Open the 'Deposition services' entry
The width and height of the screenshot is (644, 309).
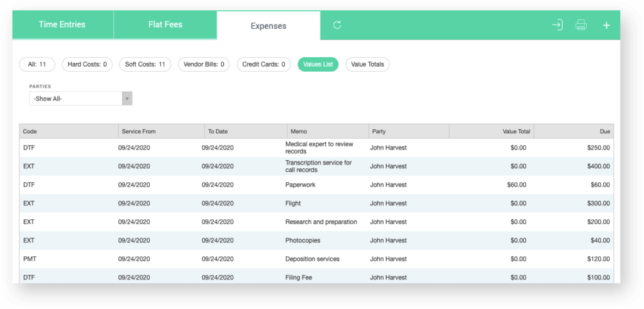tap(312, 259)
